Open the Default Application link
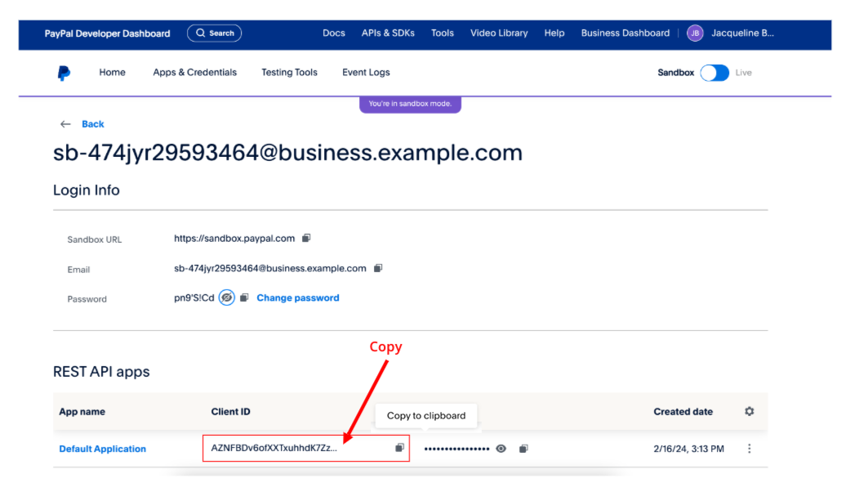 102,449
